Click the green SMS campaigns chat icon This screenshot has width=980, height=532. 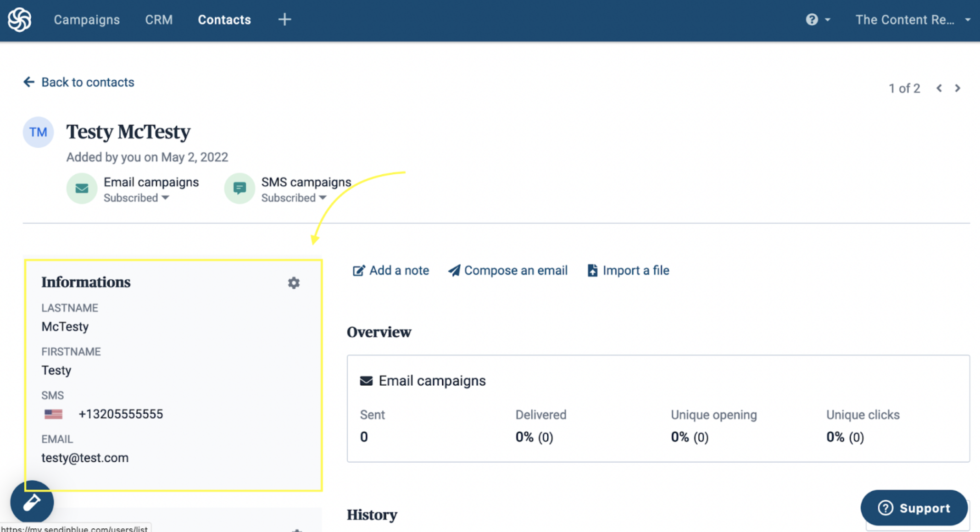tap(239, 188)
